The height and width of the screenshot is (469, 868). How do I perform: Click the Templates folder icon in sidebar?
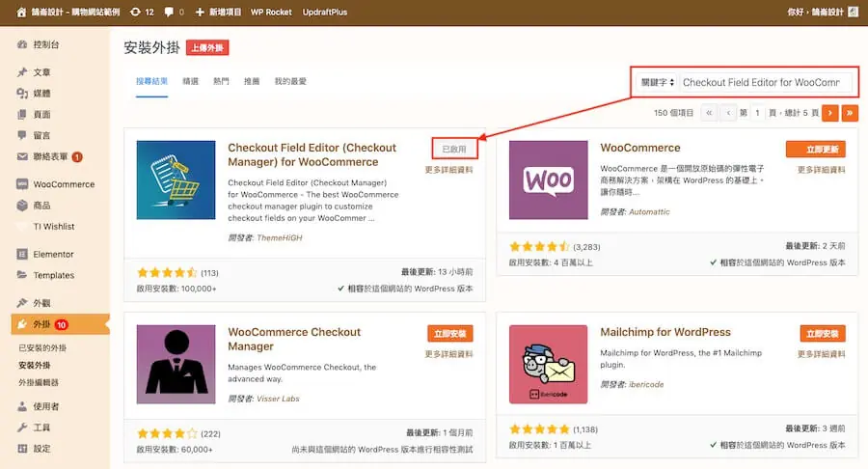click(x=22, y=275)
